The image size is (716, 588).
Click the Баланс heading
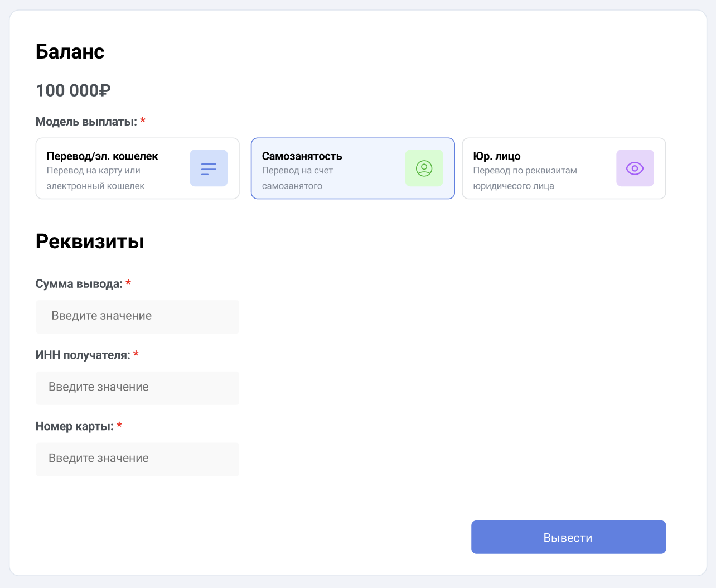[x=70, y=52]
